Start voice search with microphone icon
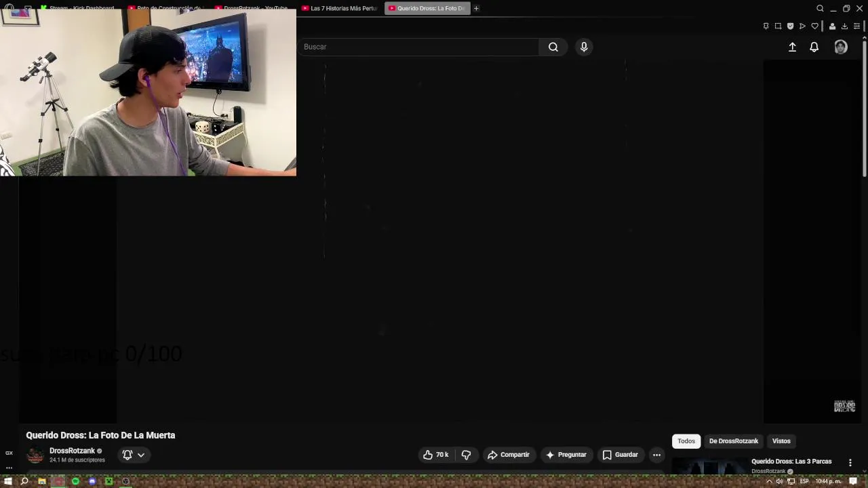 tap(584, 47)
